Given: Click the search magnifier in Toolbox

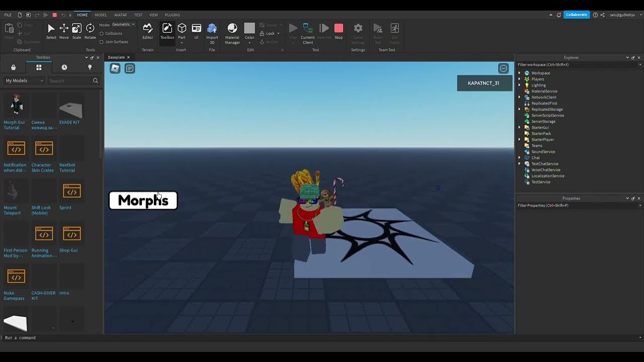Looking at the screenshot, I should click(x=96, y=80).
